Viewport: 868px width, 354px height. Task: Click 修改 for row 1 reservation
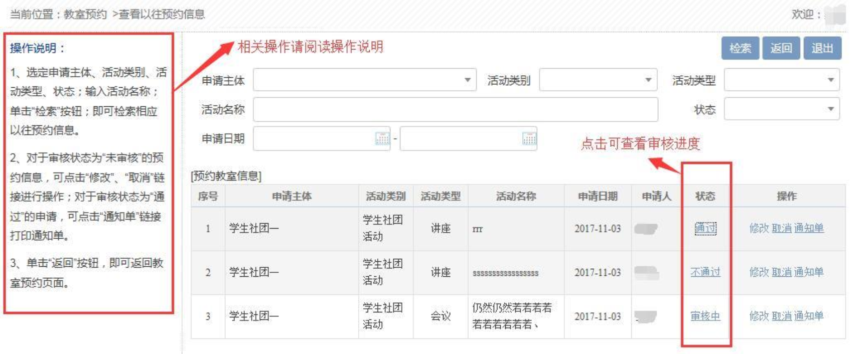(759, 229)
